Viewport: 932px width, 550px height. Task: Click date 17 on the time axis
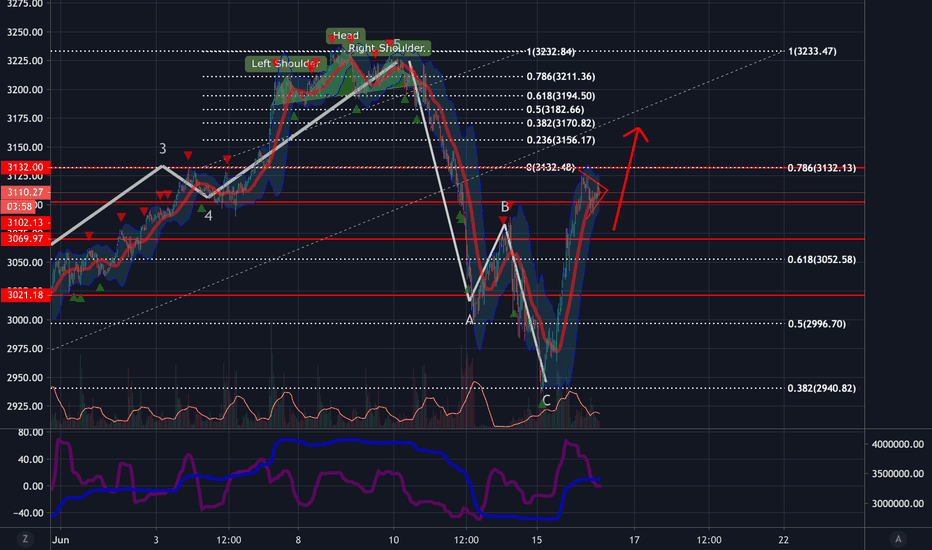[x=635, y=540]
